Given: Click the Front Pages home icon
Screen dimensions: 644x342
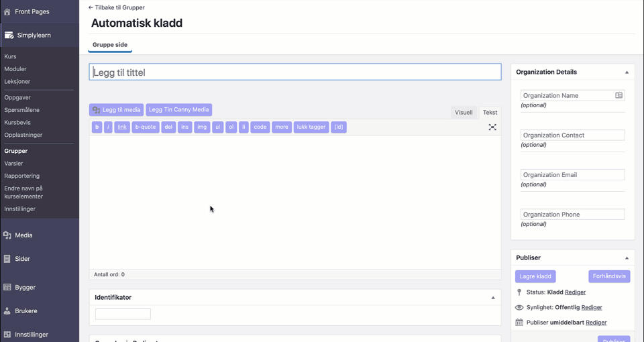Looking at the screenshot, I should (7, 11).
